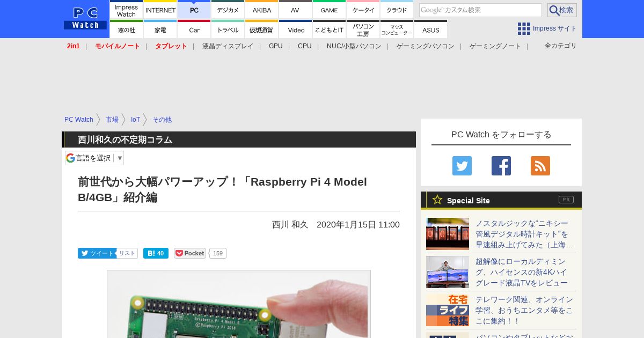Open the 窓の杜 tab
This screenshot has width=644, height=338.
[127, 29]
